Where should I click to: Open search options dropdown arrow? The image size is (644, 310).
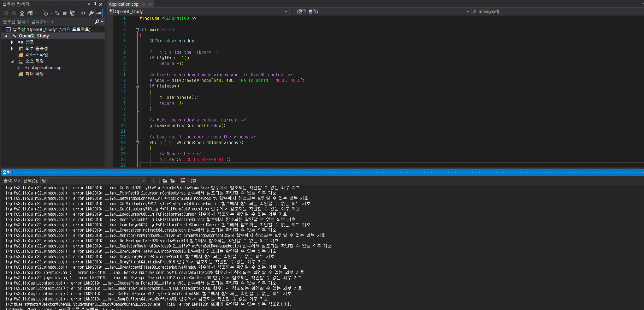click(102, 22)
